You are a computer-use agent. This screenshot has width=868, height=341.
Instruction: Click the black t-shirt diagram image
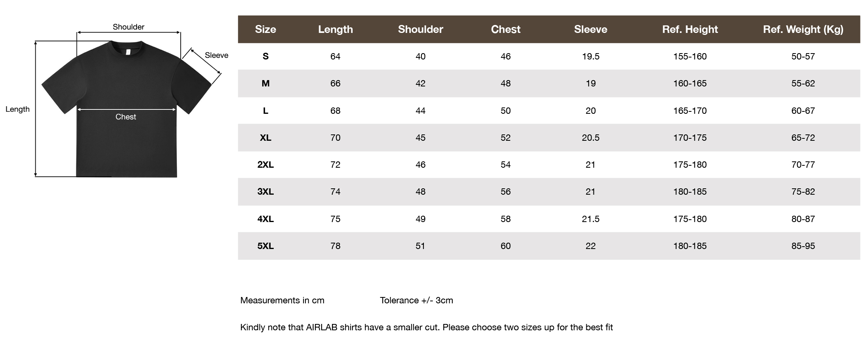[x=126, y=109]
